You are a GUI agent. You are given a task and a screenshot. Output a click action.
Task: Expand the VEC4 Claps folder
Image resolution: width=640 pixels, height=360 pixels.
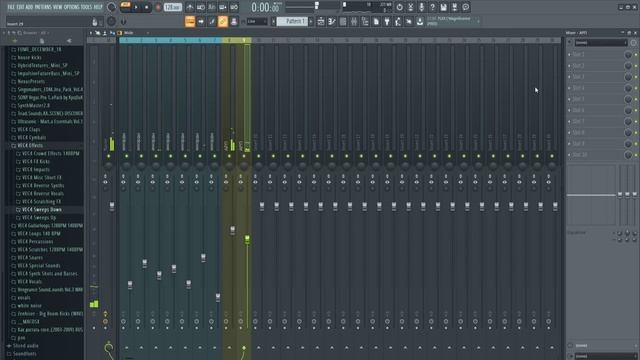click(29, 129)
